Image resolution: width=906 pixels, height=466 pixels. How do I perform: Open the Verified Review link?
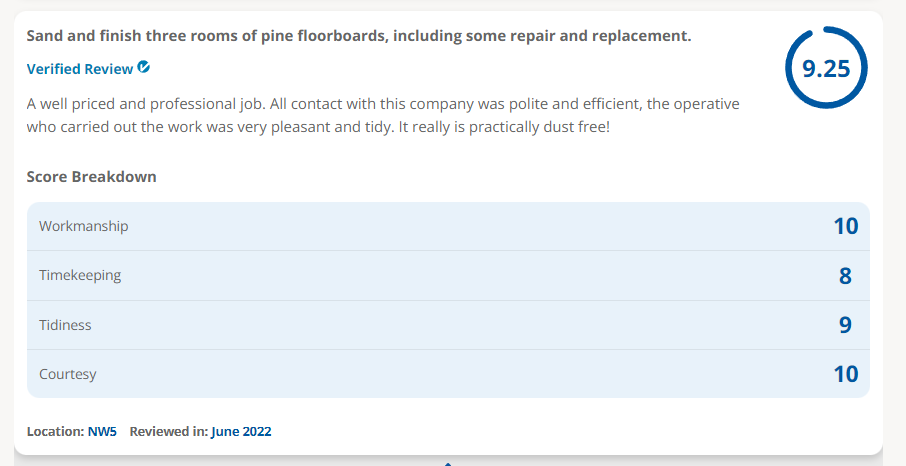pyautogui.click(x=80, y=69)
